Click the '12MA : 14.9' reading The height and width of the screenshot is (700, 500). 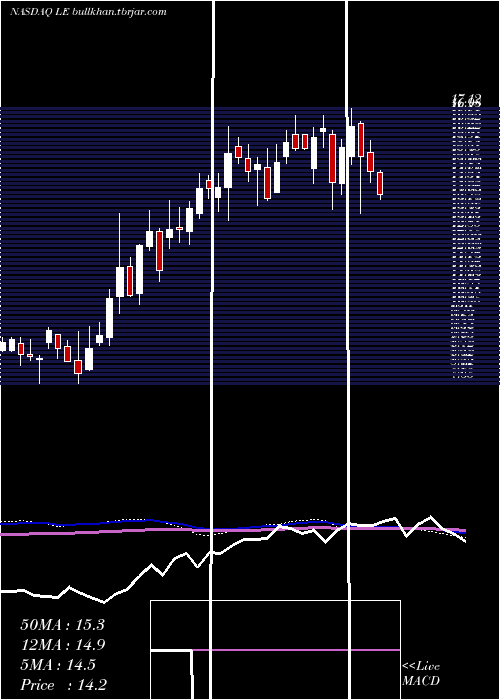(x=62, y=645)
